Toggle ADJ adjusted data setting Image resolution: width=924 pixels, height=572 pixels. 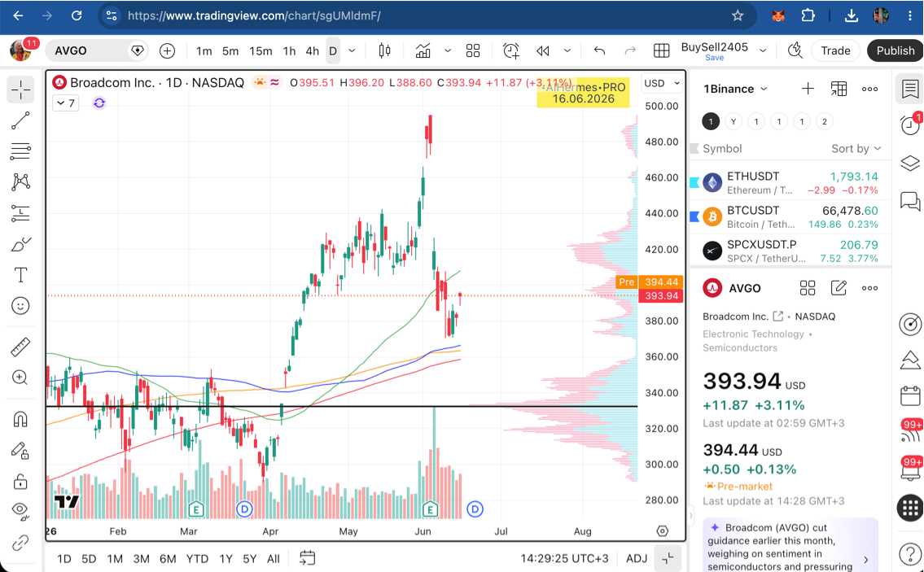(637, 558)
